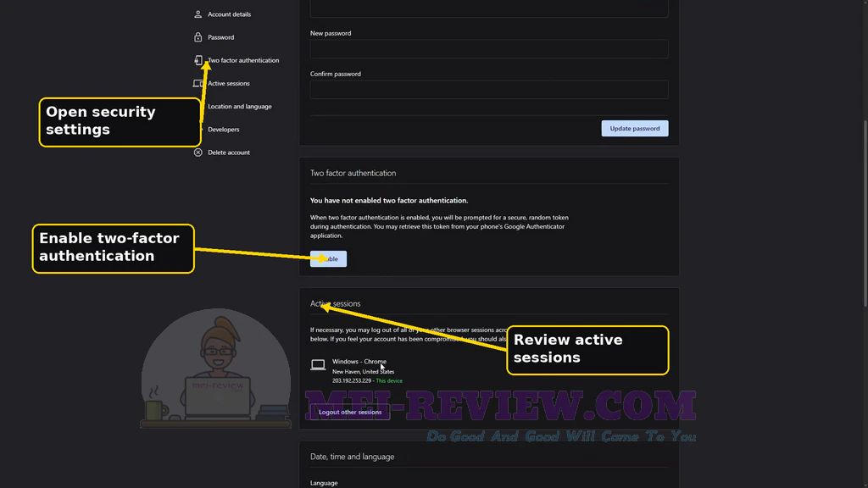Click the page's vertical scrollbar
This screenshot has height=488, width=868.
865,213
